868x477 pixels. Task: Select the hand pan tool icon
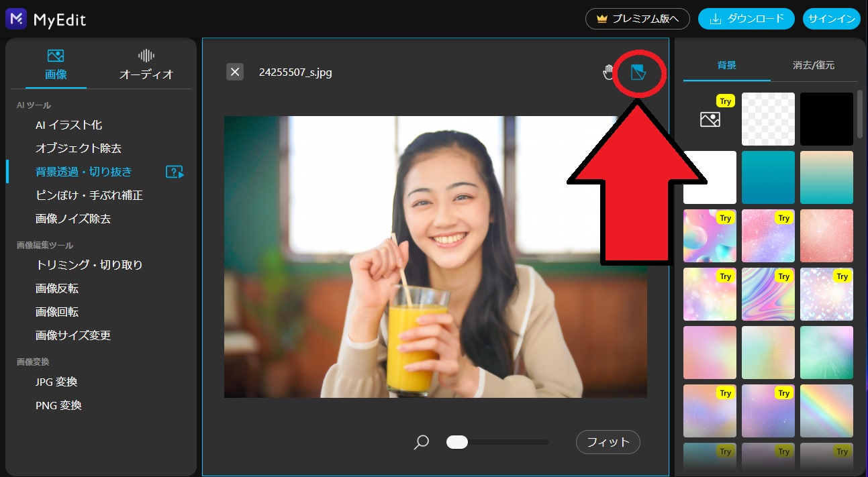click(608, 72)
